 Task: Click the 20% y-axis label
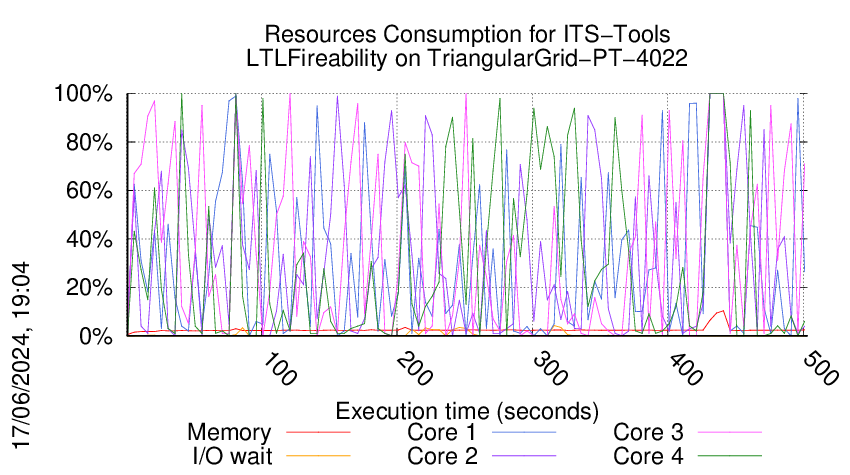click(89, 288)
